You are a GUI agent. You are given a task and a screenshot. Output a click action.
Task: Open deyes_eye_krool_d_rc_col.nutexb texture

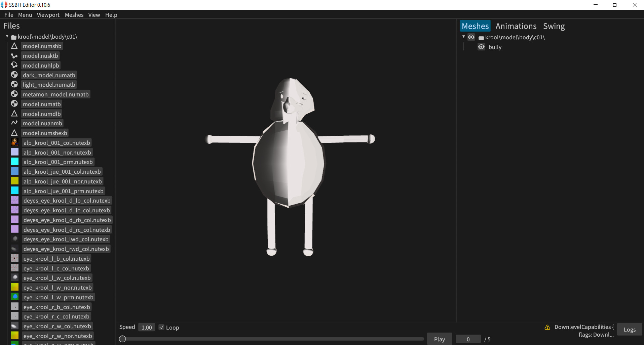[x=67, y=229]
